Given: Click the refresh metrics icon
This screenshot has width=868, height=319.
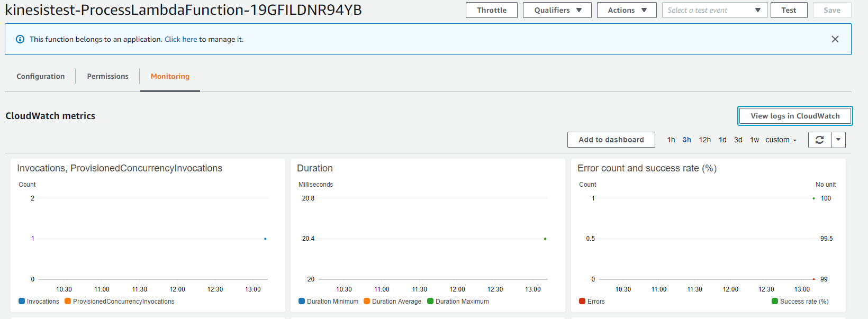Looking at the screenshot, I should tap(820, 140).
